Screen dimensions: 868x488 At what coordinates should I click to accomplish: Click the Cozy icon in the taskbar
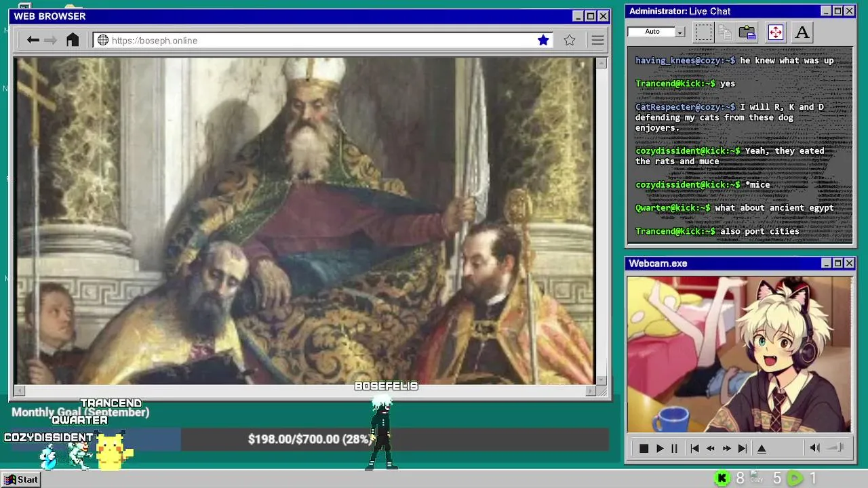pos(757,479)
